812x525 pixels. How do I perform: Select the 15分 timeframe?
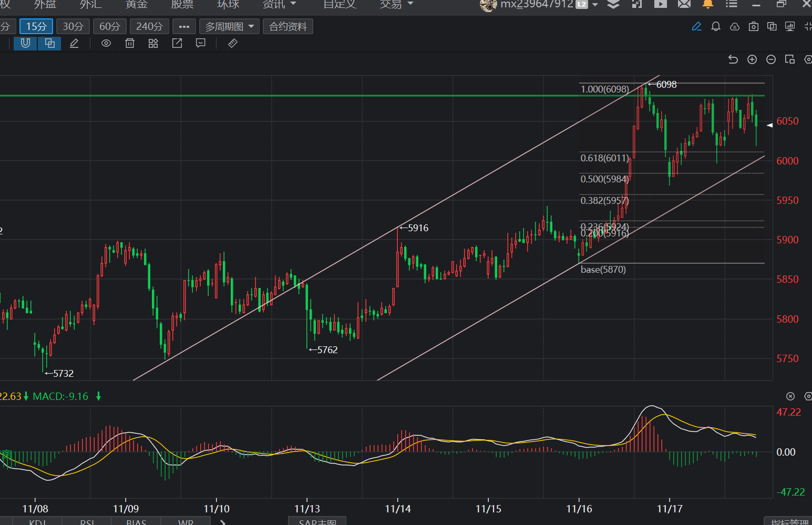(x=36, y=26)
